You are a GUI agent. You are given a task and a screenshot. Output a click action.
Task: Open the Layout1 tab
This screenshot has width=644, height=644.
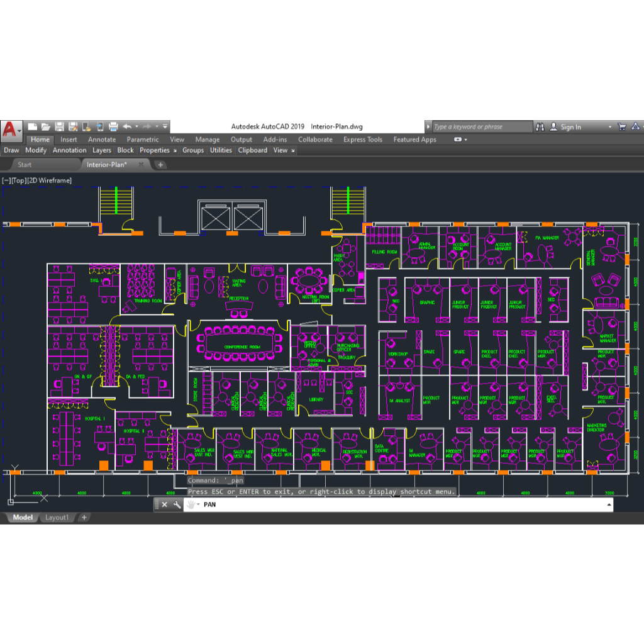(57, 517)
